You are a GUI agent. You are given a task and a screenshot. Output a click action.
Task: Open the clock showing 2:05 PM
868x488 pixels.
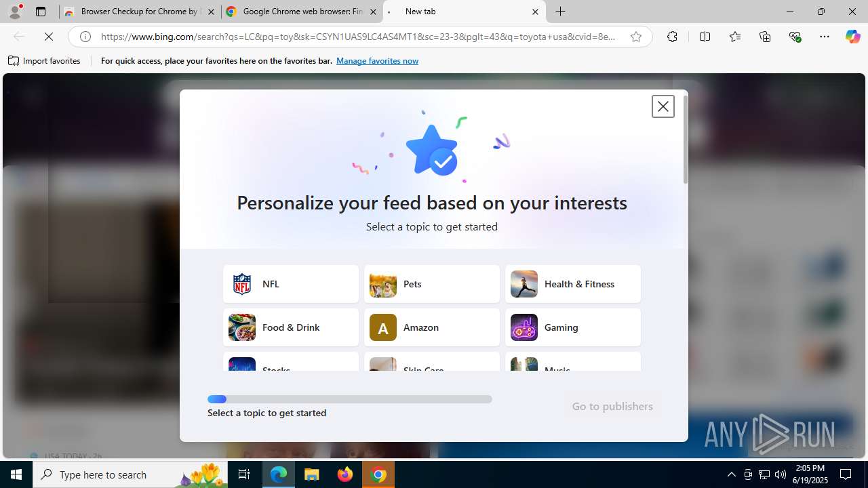coord(810,474)
